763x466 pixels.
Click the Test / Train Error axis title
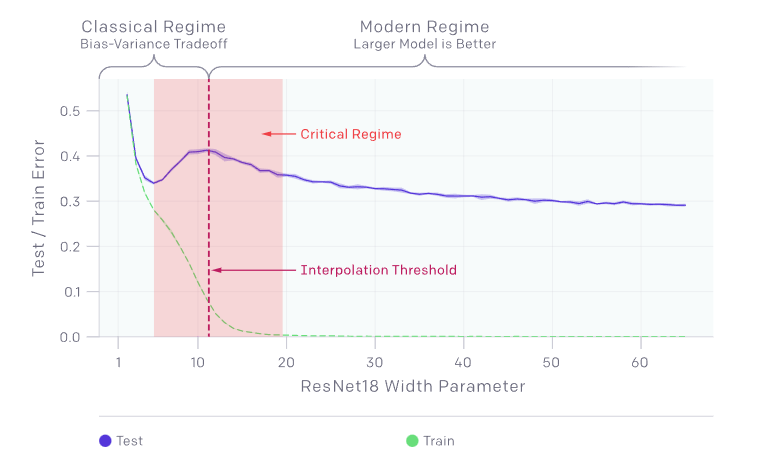(x=38, y=208)
